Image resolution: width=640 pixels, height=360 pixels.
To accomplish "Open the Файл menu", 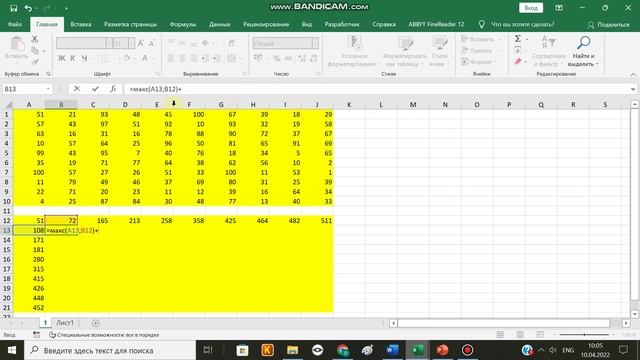I will [x=15, y=24].
